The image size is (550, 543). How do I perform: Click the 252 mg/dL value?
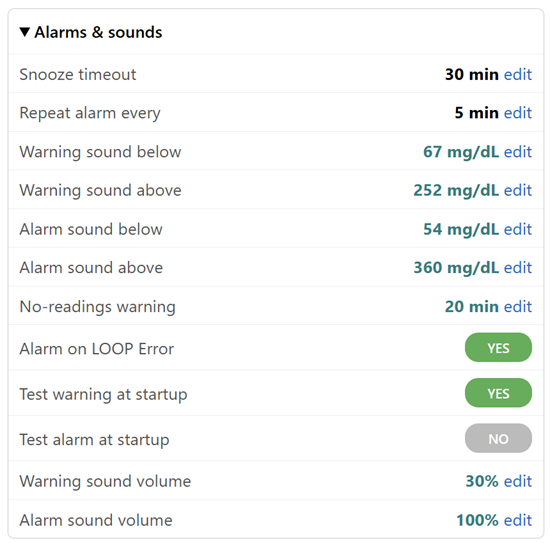[x=456, y=191]
